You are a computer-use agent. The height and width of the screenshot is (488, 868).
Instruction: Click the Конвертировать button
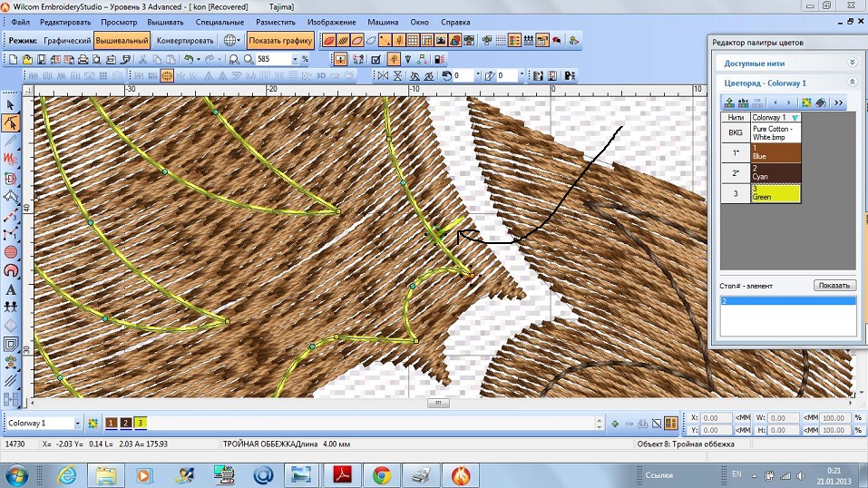185,40
